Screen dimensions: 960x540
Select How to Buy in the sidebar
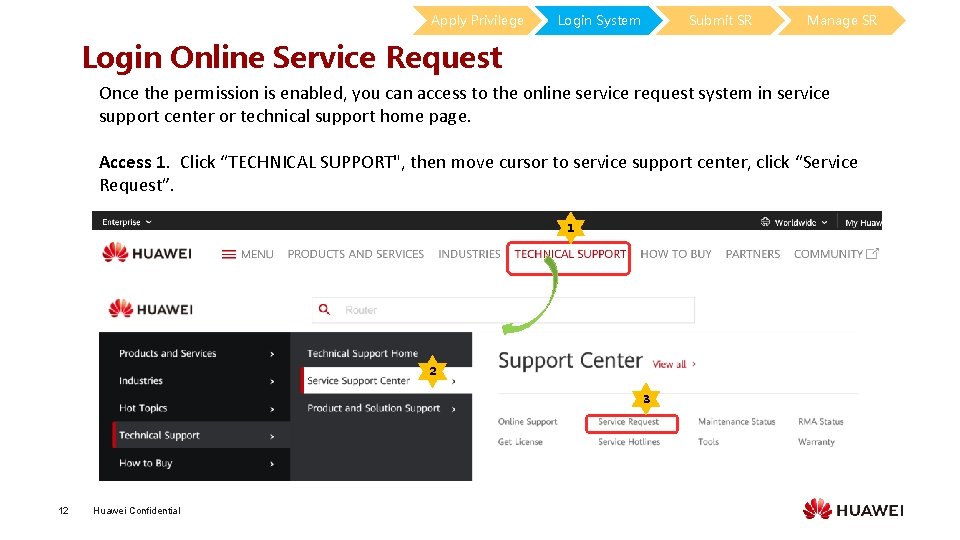click(146, 463)
